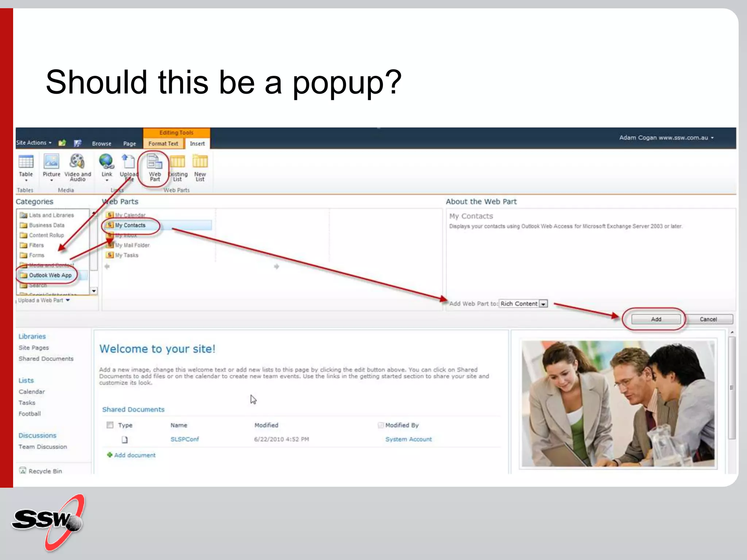Open the Tasks list link
747x560 pixels.
click(x=27, y=402)
